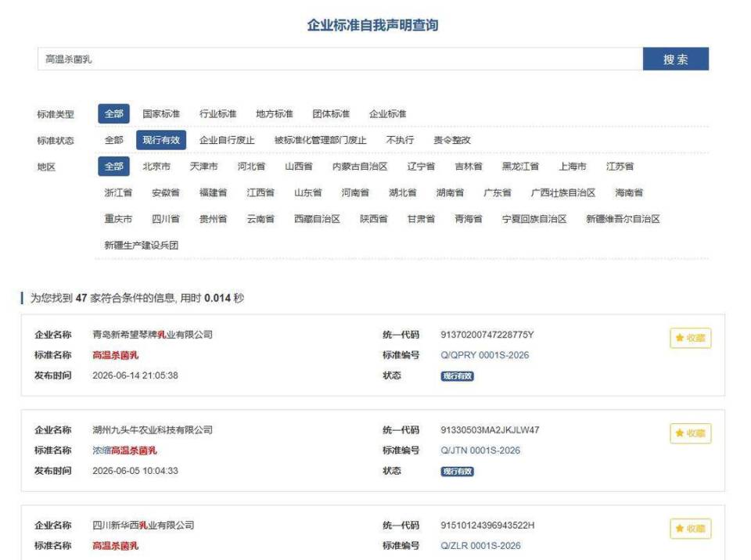The height and width of the screenshot is (560, 751).
Task: Choose the 不执行 status filter
Action: point(400,140)
